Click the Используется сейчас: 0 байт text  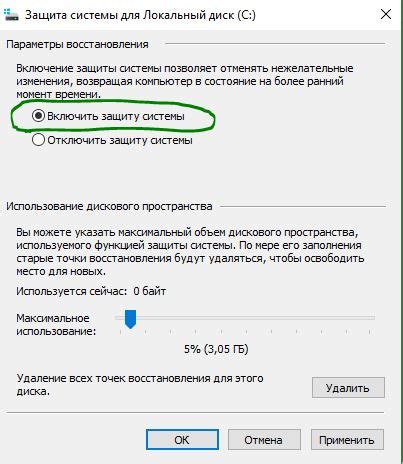point(91,291)
